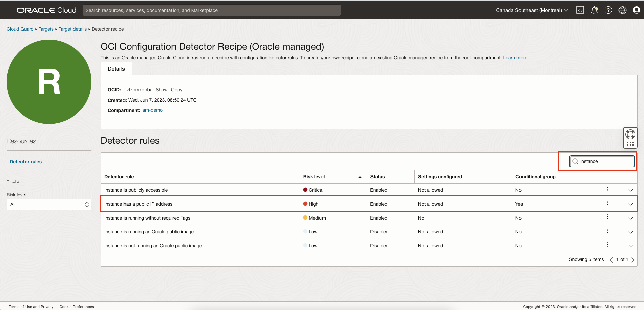Click Copy to copy the OCID

tap(177, 90)
